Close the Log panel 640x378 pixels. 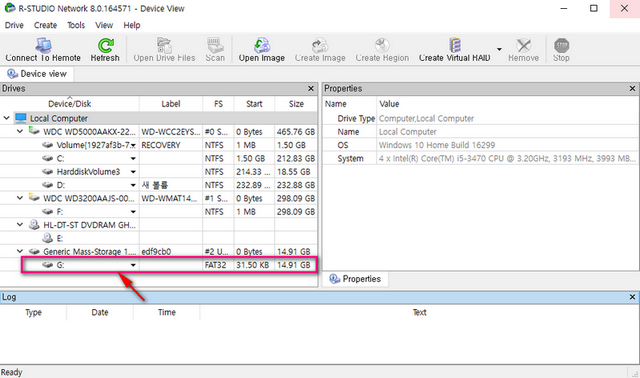click(x=632, y=297)
